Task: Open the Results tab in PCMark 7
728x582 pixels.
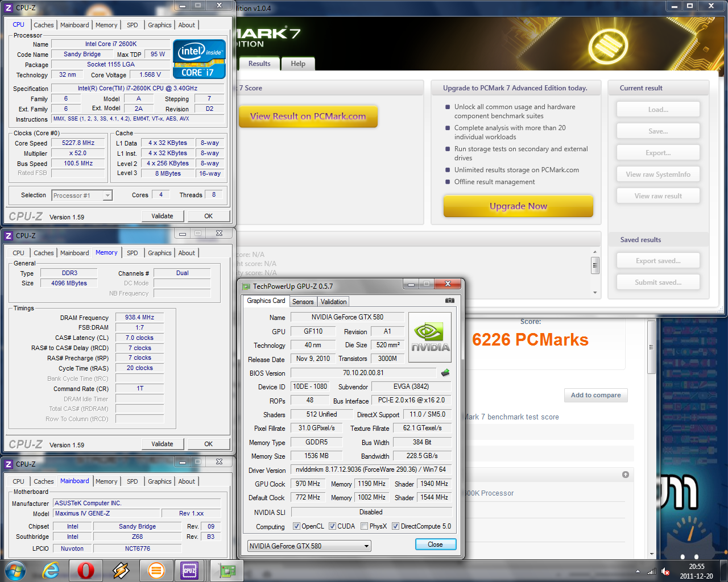Action: point(259,64)
